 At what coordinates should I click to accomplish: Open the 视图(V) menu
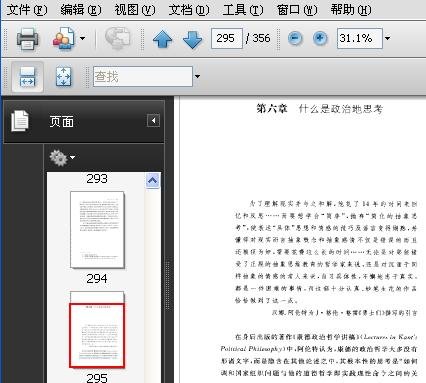[135, 10]
